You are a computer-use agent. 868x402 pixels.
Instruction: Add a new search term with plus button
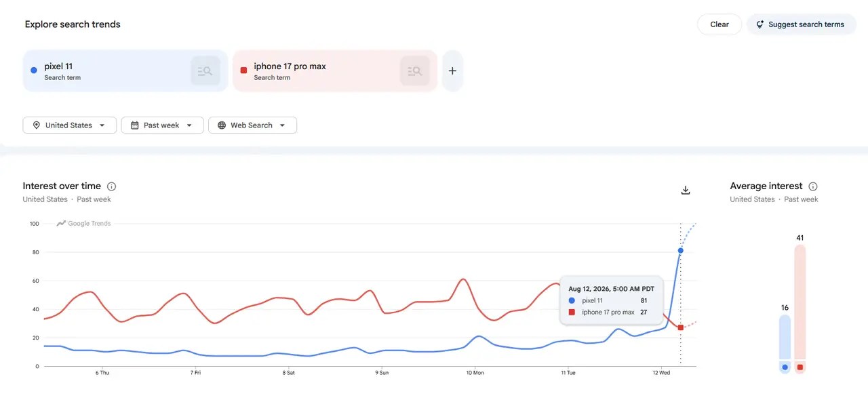click(x=452, y=71)
